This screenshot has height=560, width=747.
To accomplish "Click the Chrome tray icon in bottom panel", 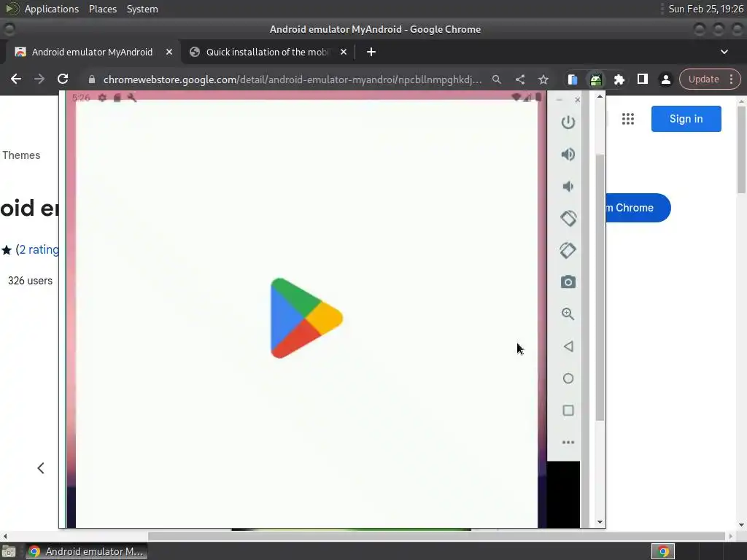I will pos(663,551).
